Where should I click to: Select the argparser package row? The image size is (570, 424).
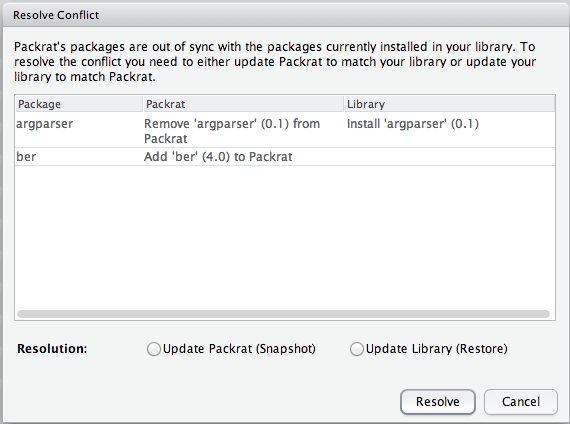click(285, 130)
